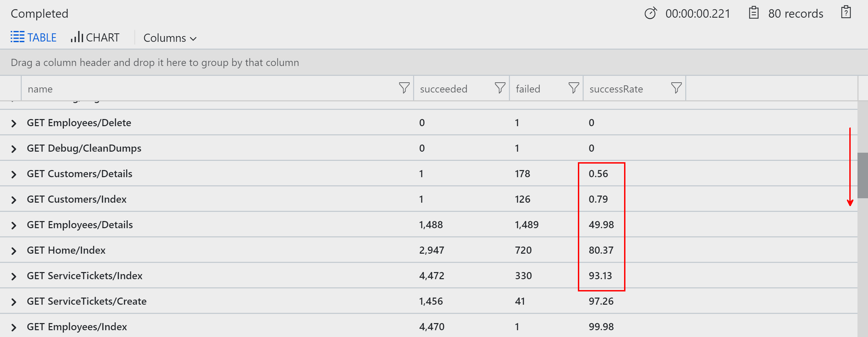Sort by the successRate column header
Viewport: 868px width, 337px height.
pyautogui.click(x=616, y=89)
